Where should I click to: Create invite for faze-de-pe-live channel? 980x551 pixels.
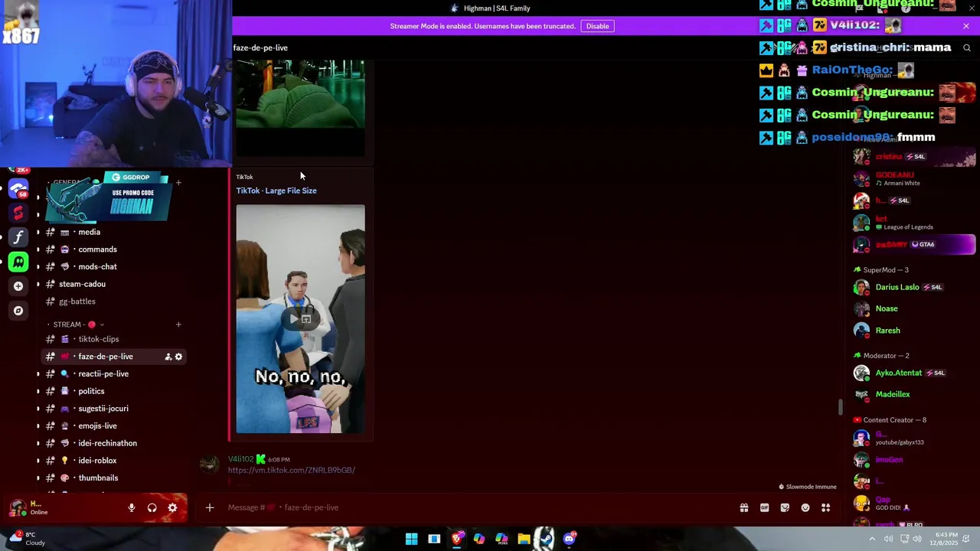[168, 357]
